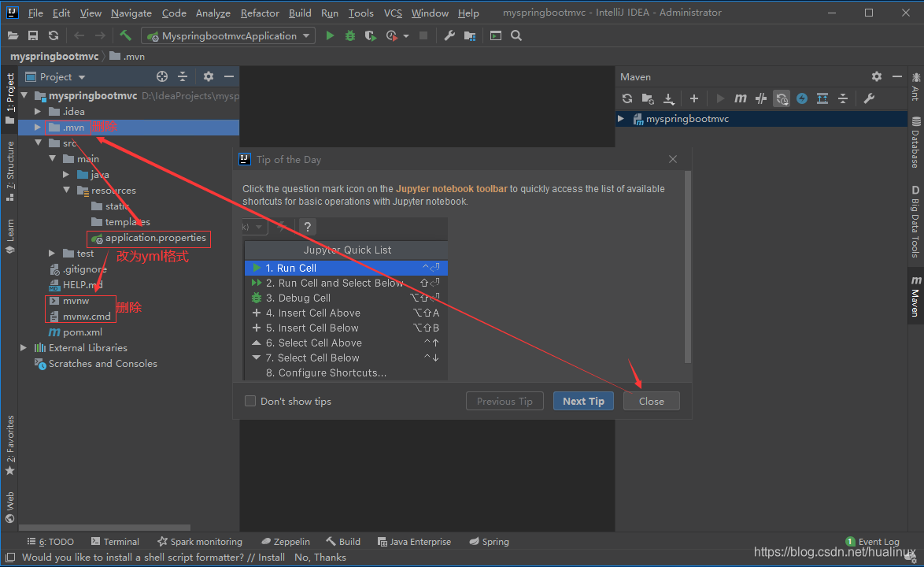Click the Synchronize refresh icon in main toolbar
Image resolution: width=924 pixels, height=567 pixels.
54,36
